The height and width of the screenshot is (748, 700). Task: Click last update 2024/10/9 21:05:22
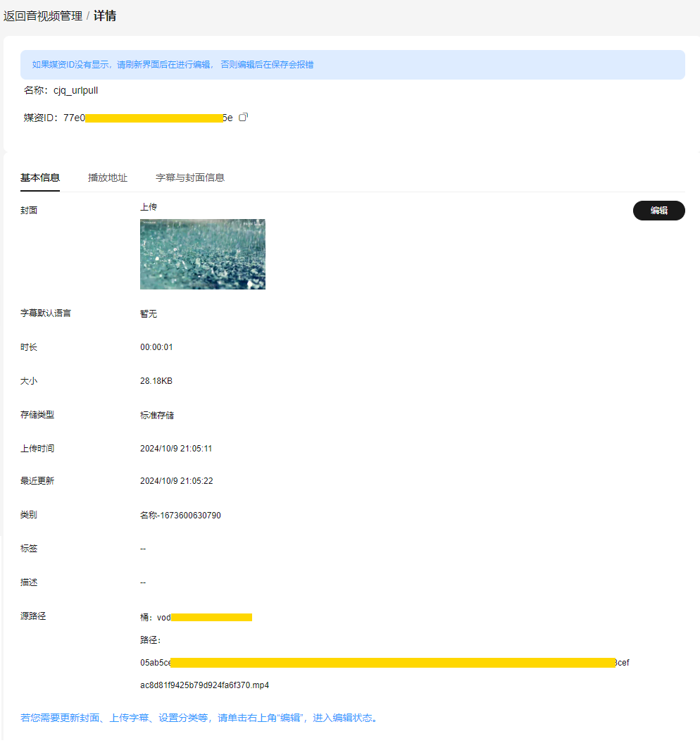[x=177, y=481]
